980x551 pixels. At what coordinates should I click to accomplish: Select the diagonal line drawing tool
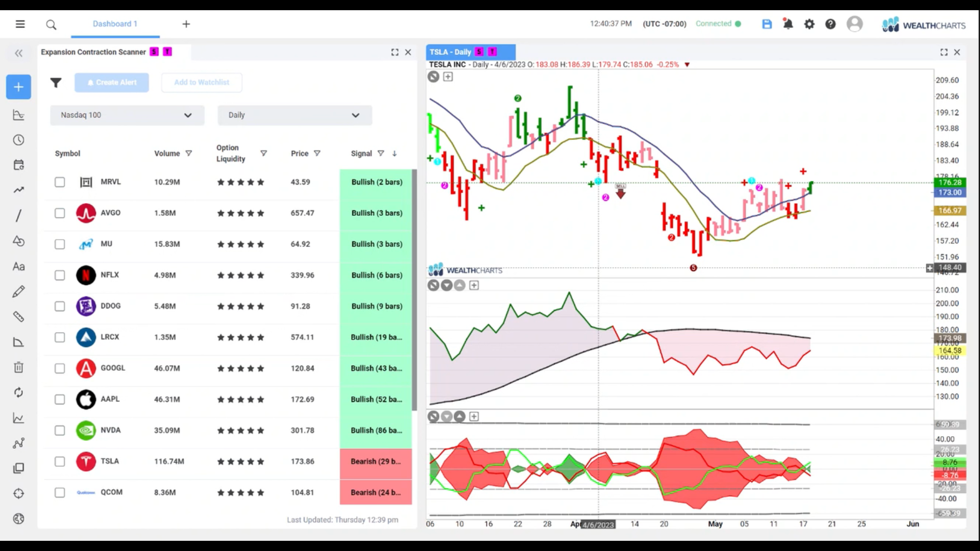[18, 216]
